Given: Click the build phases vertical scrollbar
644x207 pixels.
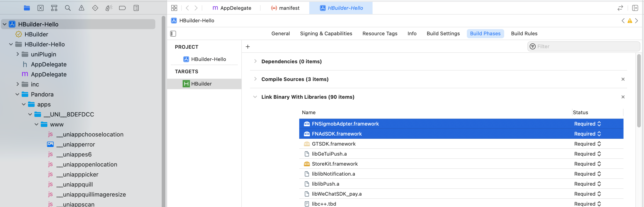Looking at the screenshot, I should click(x=639, y=91).
